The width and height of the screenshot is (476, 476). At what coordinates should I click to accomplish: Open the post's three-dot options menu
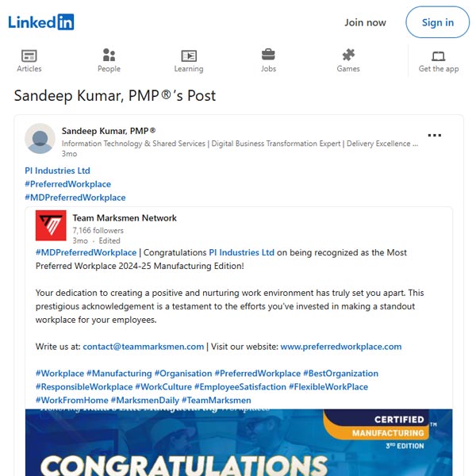coord(435,136)
